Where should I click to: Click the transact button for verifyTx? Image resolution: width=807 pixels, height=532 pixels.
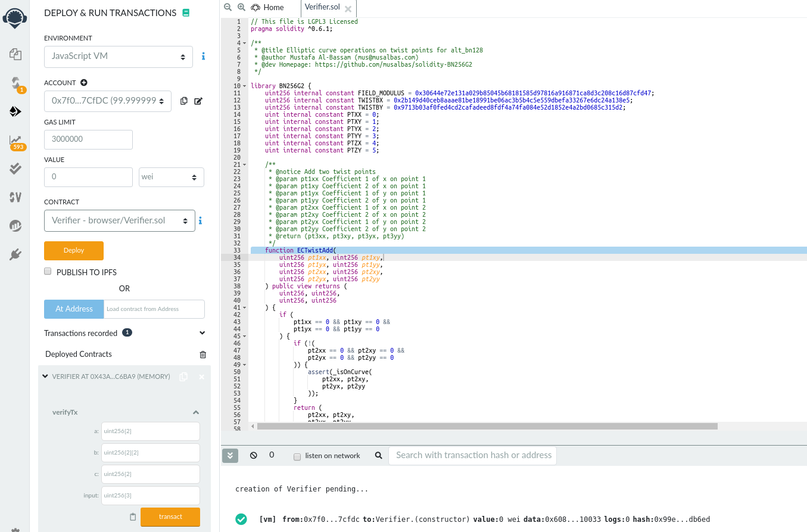click(170, 517)
